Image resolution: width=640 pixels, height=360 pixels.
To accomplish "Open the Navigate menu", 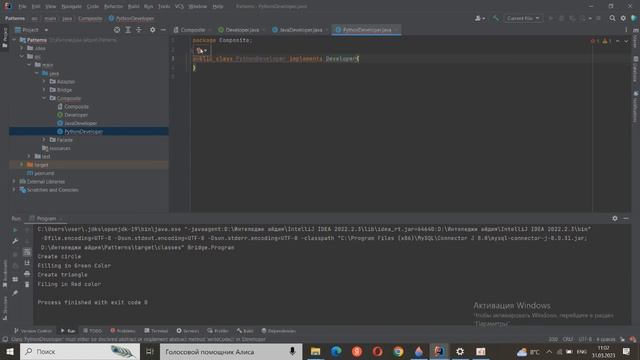I will coord(71,7).
